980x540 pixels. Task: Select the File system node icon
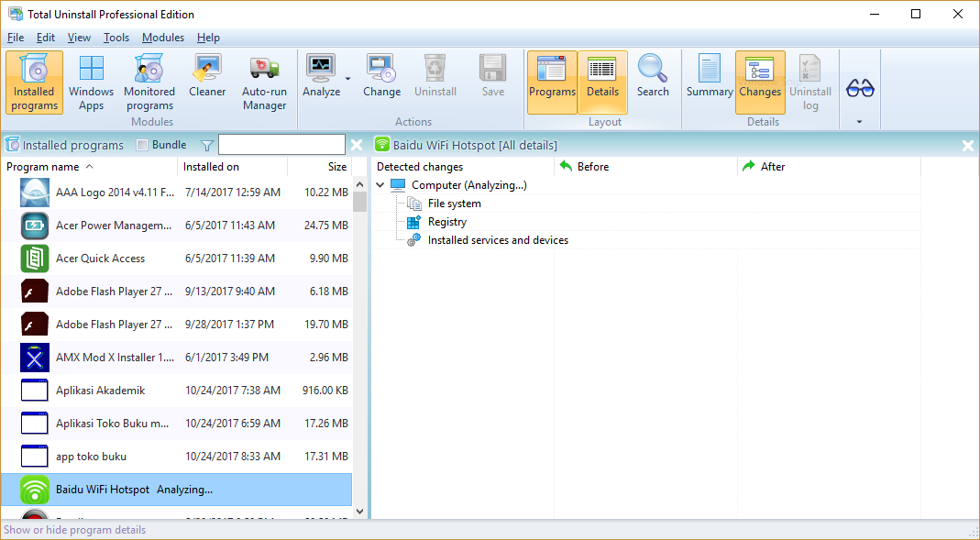click(x=413, y=204)
